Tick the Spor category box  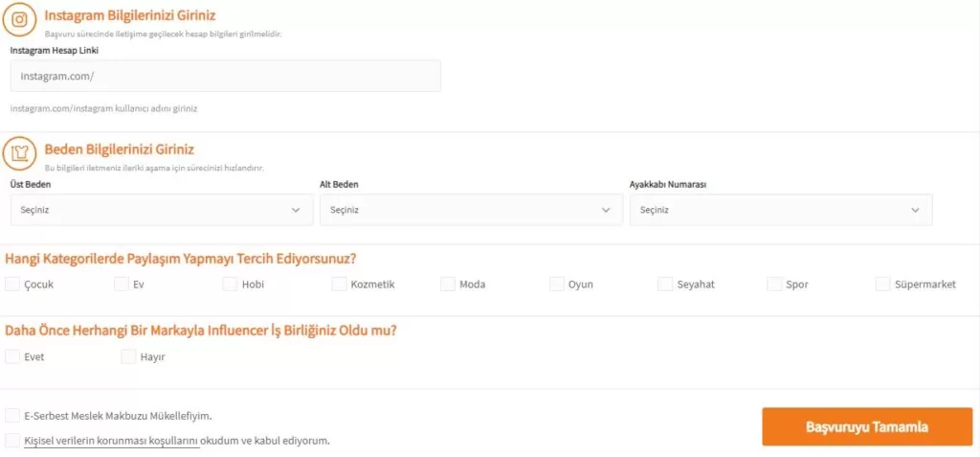click(x=775, y=284)
